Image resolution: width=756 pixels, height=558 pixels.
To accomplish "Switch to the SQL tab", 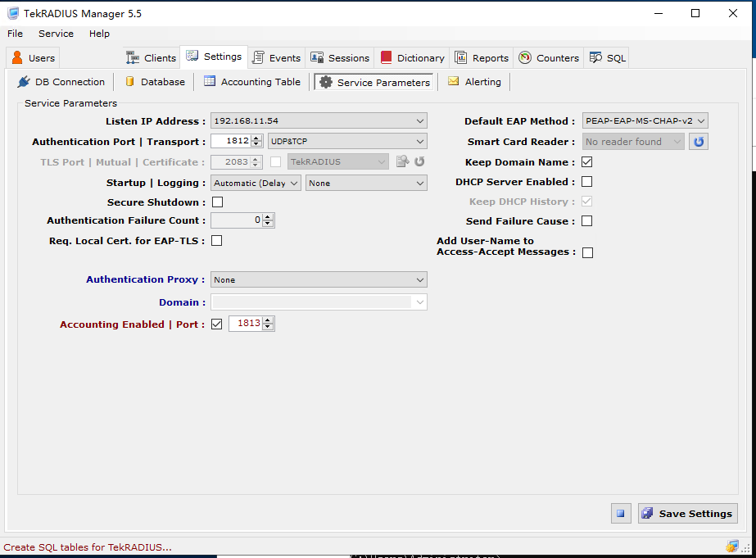I will click(608, 58).
